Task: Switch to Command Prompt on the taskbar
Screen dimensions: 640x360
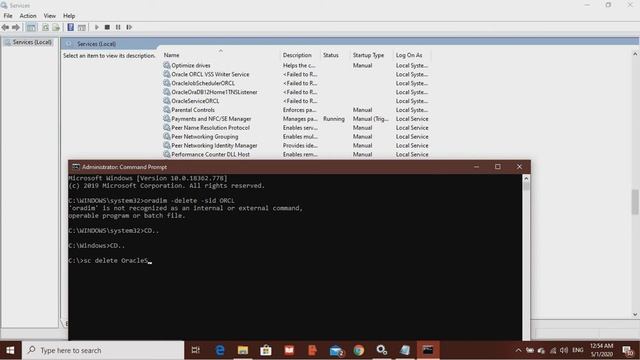Action: 428,350
